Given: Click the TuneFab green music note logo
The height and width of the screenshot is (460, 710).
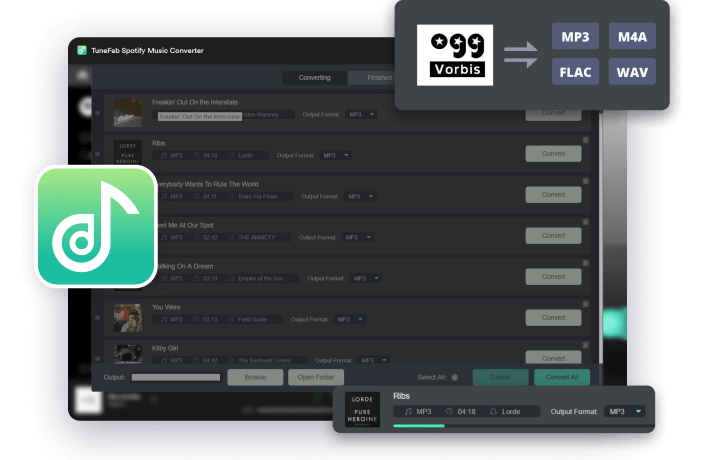Looking at the screenshot, I should (x=95, y=227).
